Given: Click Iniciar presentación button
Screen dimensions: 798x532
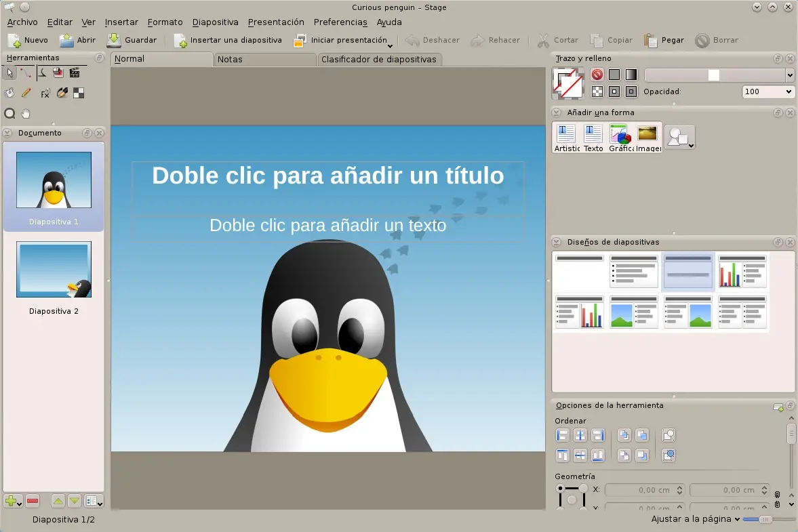Looking at the screenshot, I should click(340, 40).
